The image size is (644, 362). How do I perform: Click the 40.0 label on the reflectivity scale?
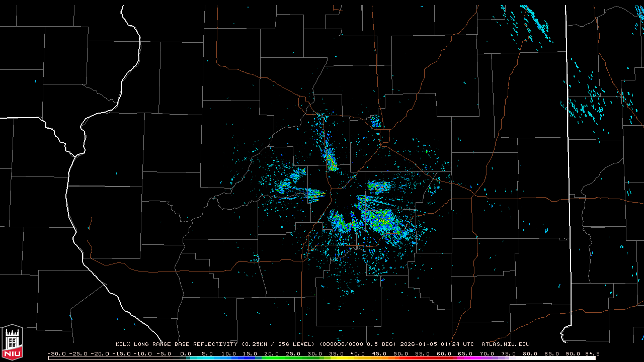[x=358, y=353]
